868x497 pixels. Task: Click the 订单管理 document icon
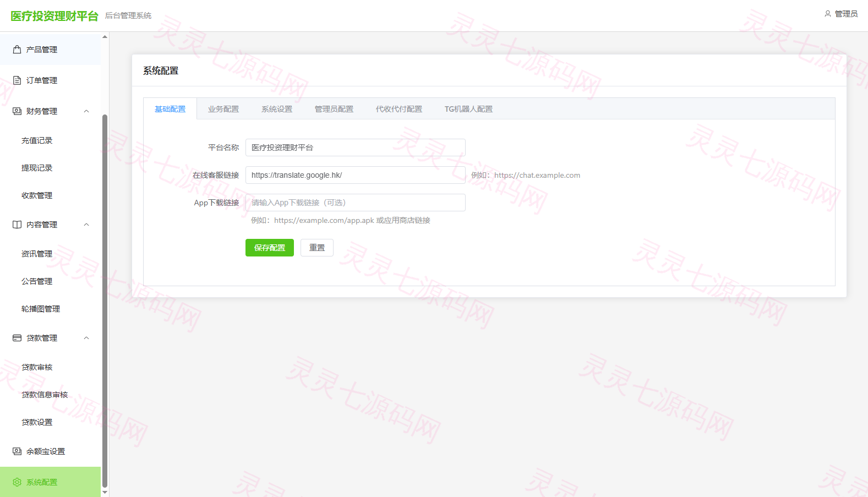pyautogui.click(x=17, y=80)
